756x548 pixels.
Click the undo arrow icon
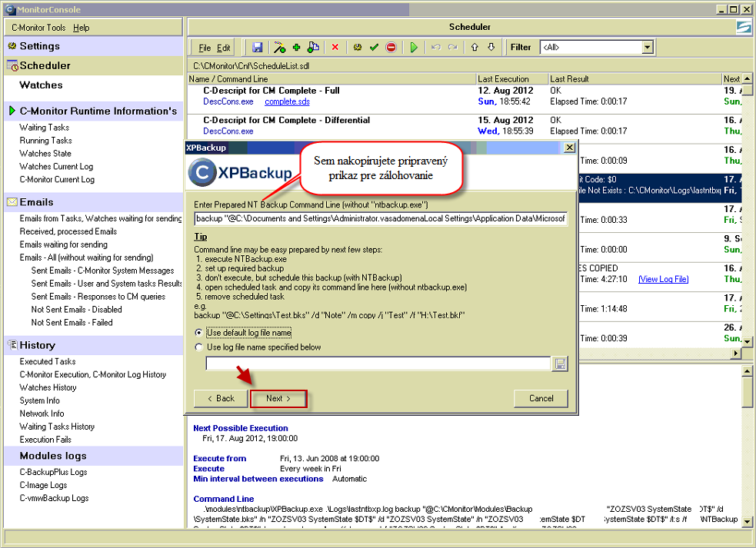(x=436, y=47)
